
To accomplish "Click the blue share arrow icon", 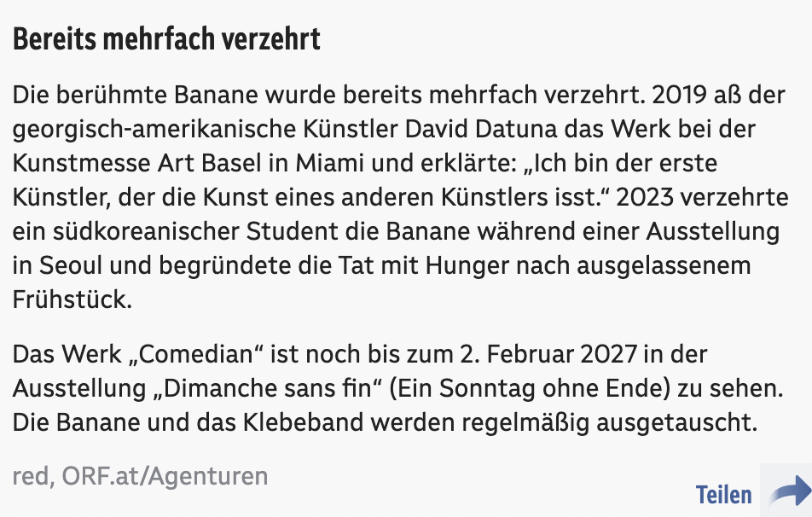I will coord(790,492).
